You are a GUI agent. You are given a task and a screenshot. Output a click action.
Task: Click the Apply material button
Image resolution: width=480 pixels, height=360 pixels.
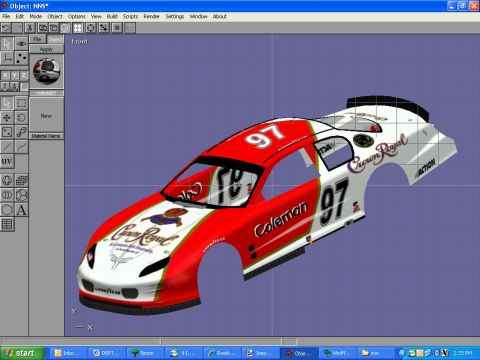46,49
